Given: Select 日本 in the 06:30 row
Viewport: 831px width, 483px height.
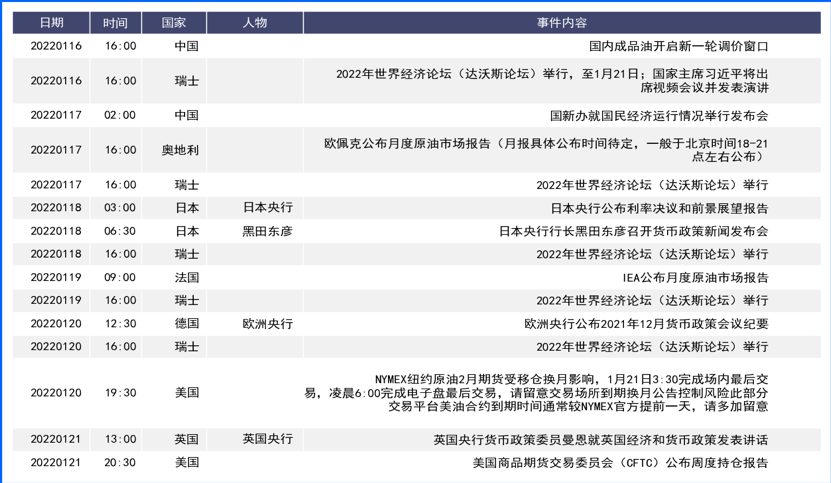Looking at the screenshot, I should 187,231.
